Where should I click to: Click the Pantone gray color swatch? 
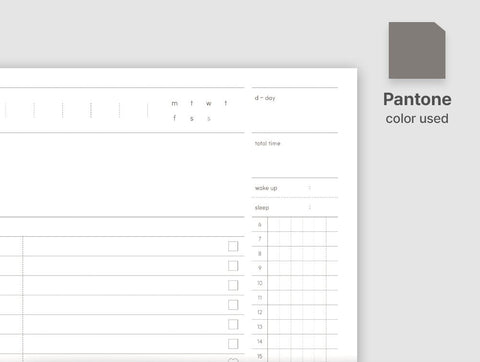417,50
